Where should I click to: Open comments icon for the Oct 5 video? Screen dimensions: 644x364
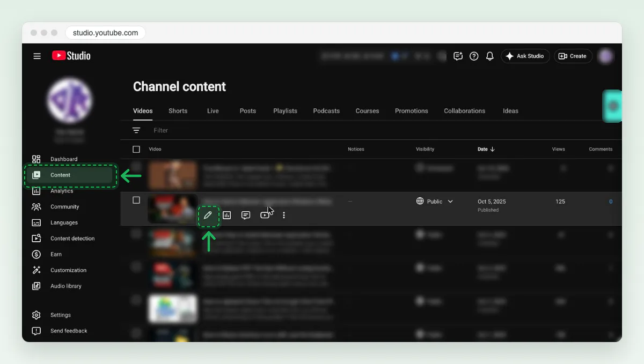pos(246,216)
